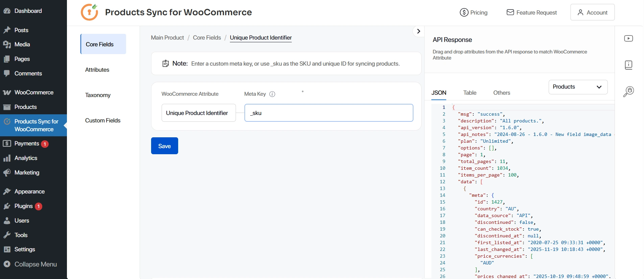Image resolution: width=644 pixels, height=279 pixels.
Task: Click the "item_count": 1034 JSON line
Action: click(484, 168)
